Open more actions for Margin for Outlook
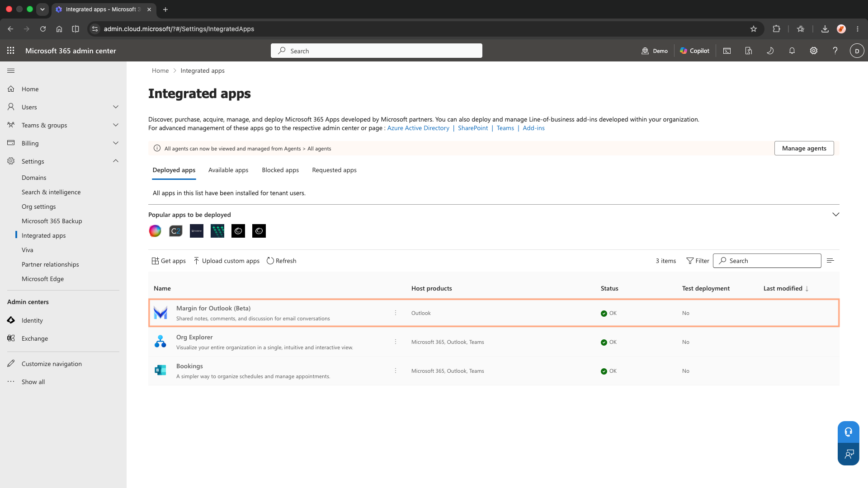868x488 pixels. pos(396,313)
